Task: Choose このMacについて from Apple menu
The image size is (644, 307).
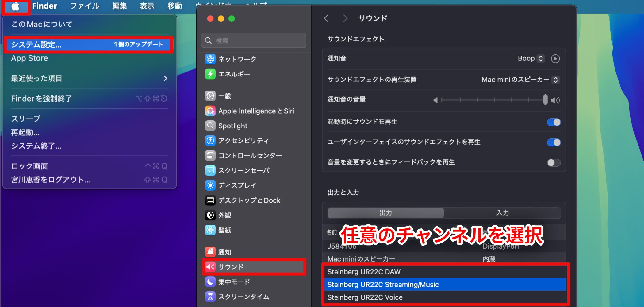Action: 89,24
